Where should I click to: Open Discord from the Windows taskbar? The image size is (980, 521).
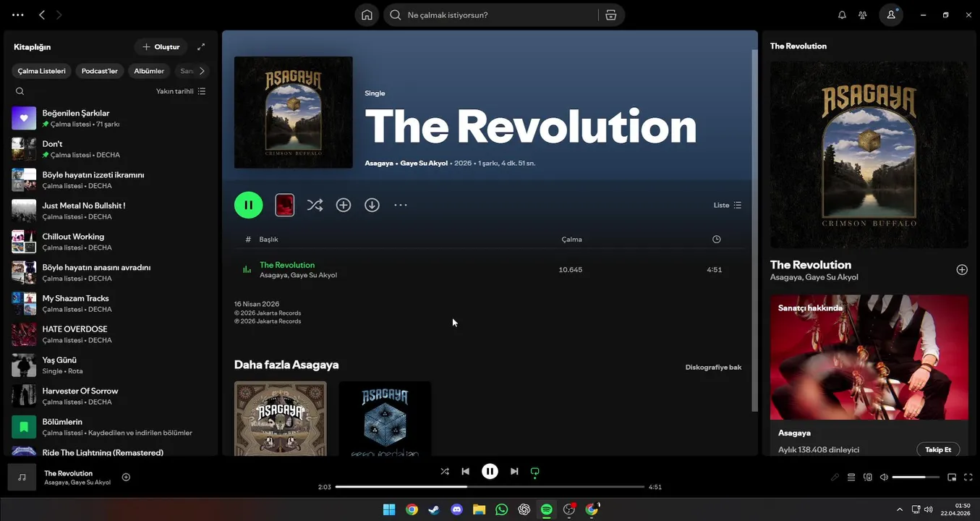click(456, 509)
